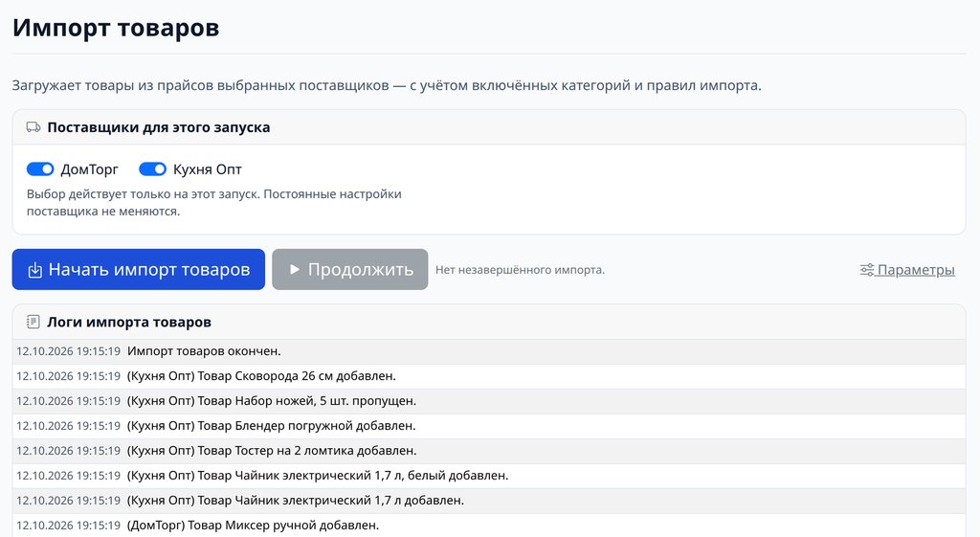The width and height of the screenshot is (980, 537).
Task: Toggle the Кухня Опт supplier switch
Action: [x=152, y=169]
